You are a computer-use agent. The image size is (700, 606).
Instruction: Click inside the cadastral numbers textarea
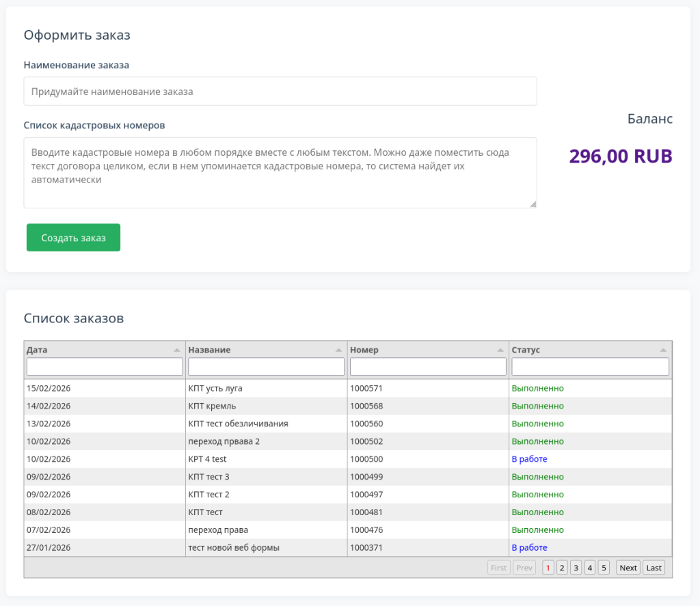(x=280, y=172)
